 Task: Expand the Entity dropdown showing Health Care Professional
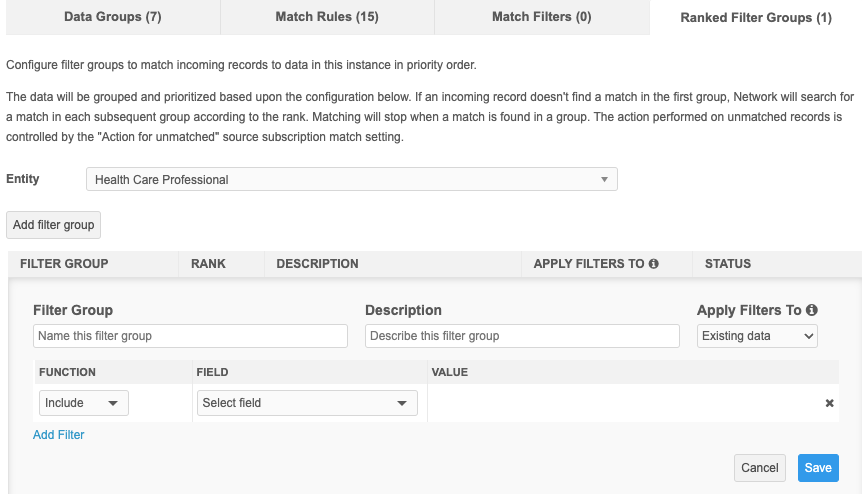click(x=352, y=180)
